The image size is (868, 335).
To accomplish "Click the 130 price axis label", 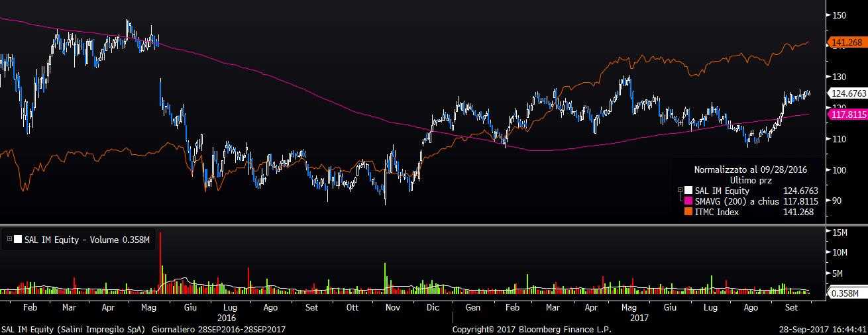I will [x=840, y=77].
